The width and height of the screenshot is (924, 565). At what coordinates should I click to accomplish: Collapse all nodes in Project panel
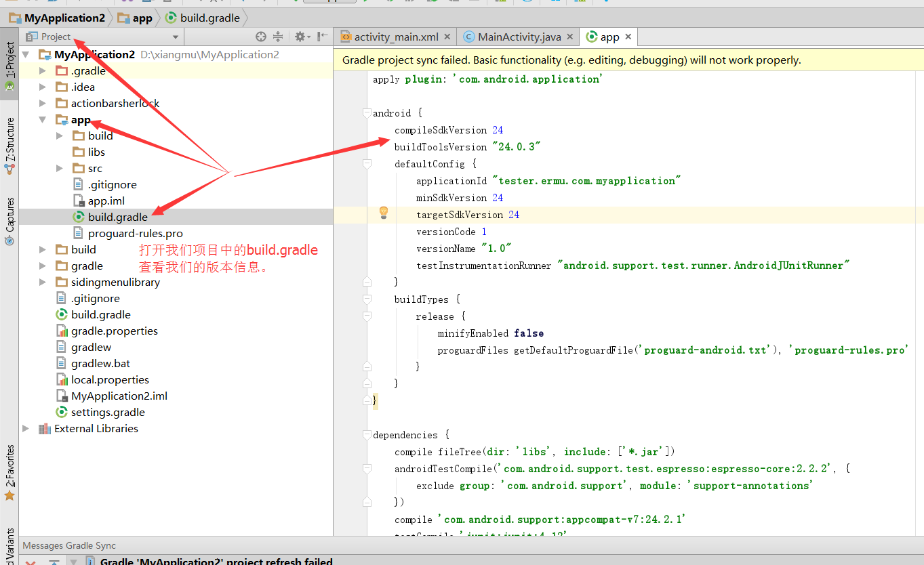click(277, 37)
